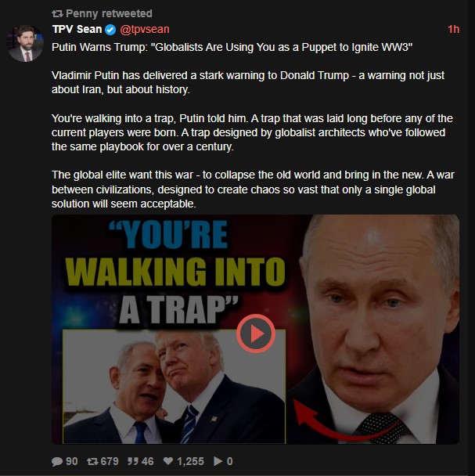Click the 679 retweets count
This screenshot has height=476, width=475.
coord(110,461)
